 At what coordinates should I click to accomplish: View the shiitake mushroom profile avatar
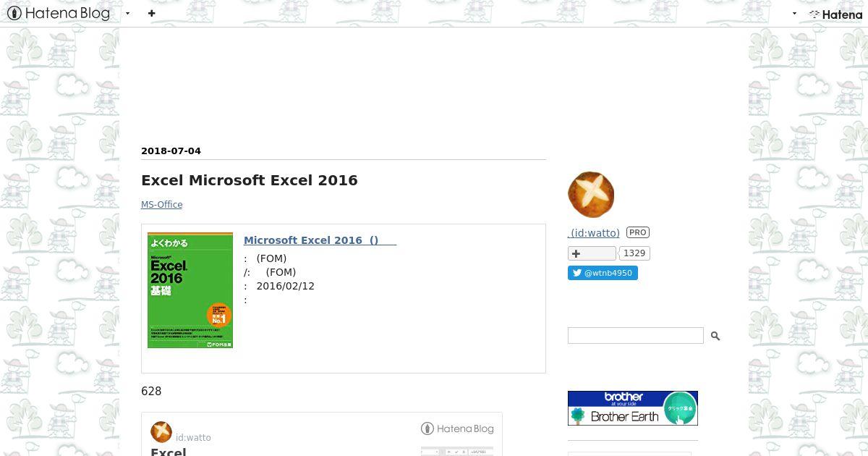pos(591,195)
